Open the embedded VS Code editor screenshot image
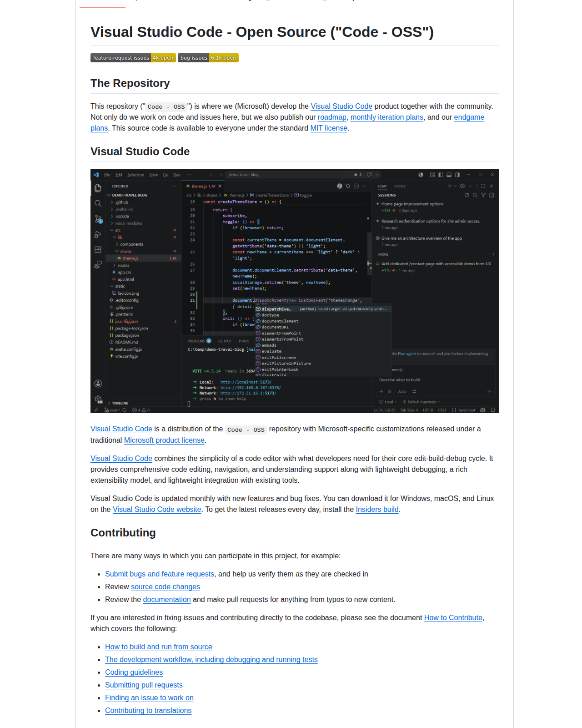Screen dimensions: 582x728 tap(295, 291)
